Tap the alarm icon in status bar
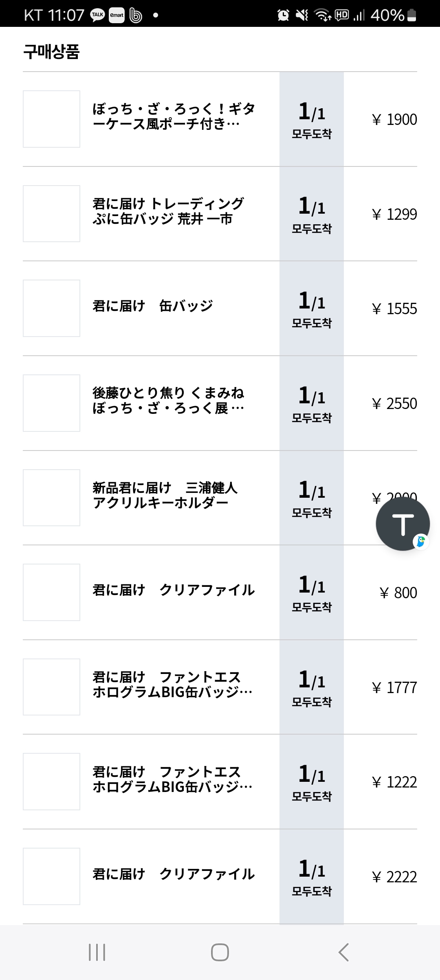 click(283, 15)
